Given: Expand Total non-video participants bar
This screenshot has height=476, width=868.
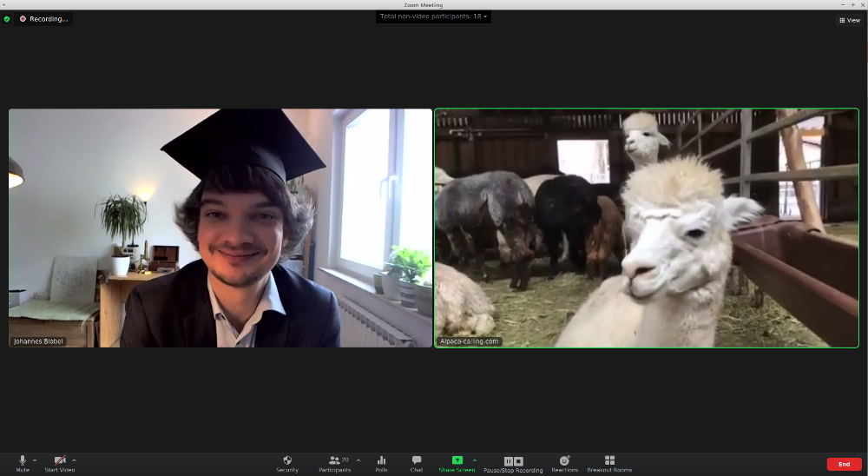Looking at the screenshot, I should pyautogui.click(x=433, y=17).
